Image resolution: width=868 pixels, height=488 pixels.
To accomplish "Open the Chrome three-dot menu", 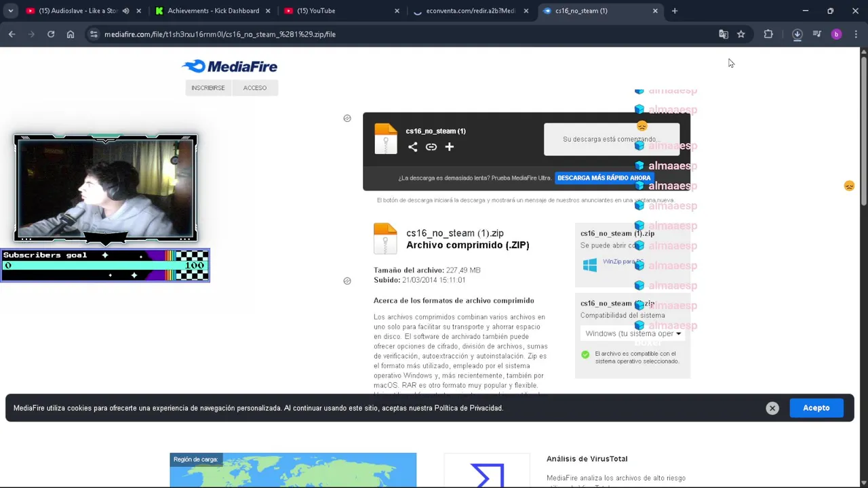I will pyautogui.click(x=856, y=34).
